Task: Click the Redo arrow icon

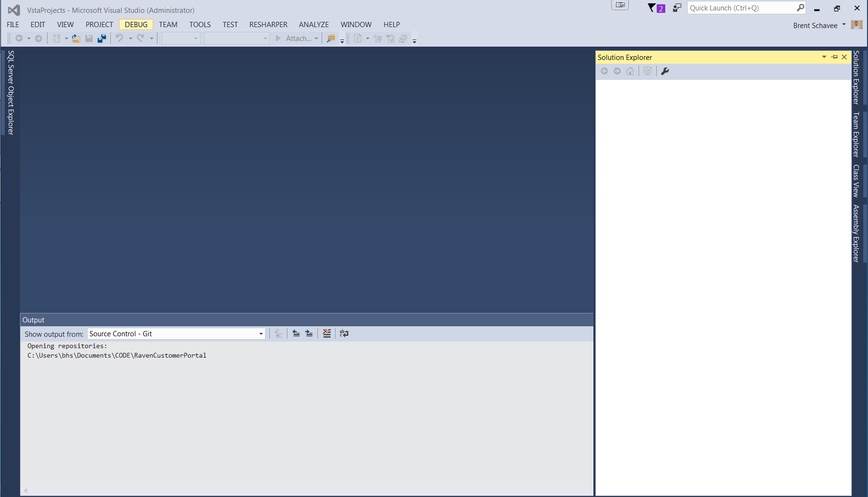Action: [141, 39]
